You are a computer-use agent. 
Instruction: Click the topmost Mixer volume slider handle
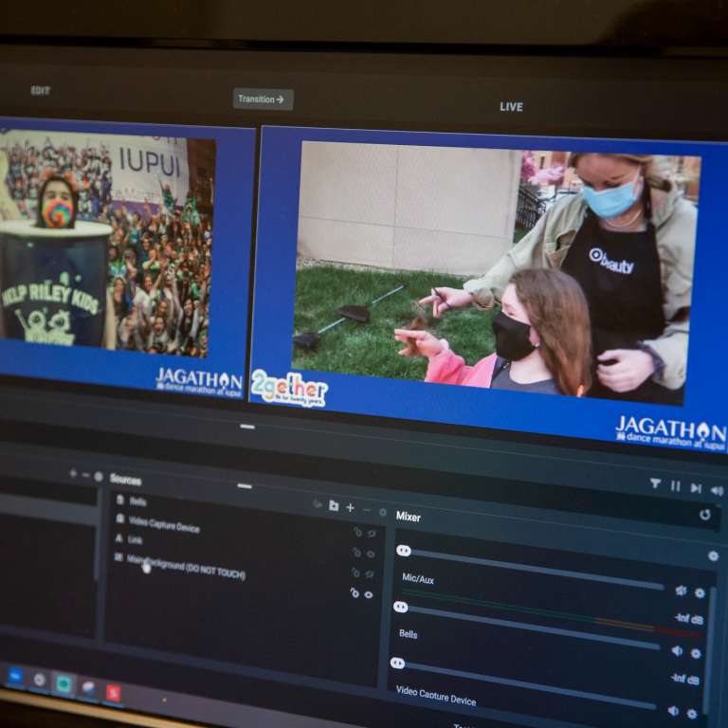pos(404,551)
